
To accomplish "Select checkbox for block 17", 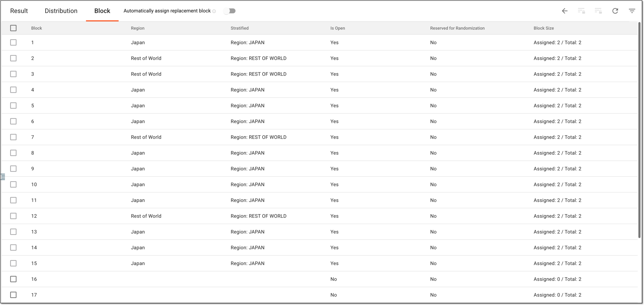I will 13,295.
